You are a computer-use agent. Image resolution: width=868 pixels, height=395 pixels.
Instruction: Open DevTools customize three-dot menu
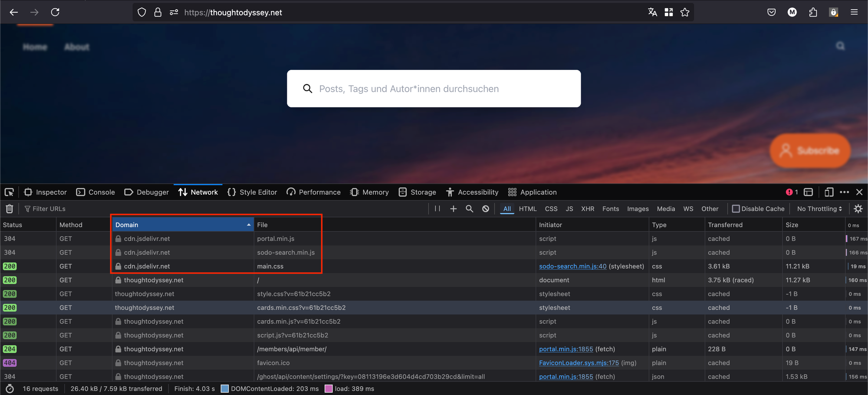point(844,192)
